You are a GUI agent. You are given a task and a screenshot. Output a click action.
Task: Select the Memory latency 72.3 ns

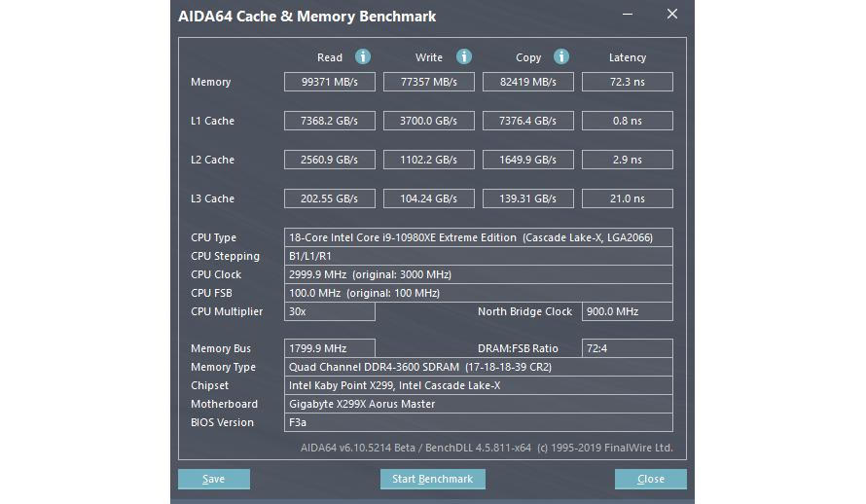[628, 82]
